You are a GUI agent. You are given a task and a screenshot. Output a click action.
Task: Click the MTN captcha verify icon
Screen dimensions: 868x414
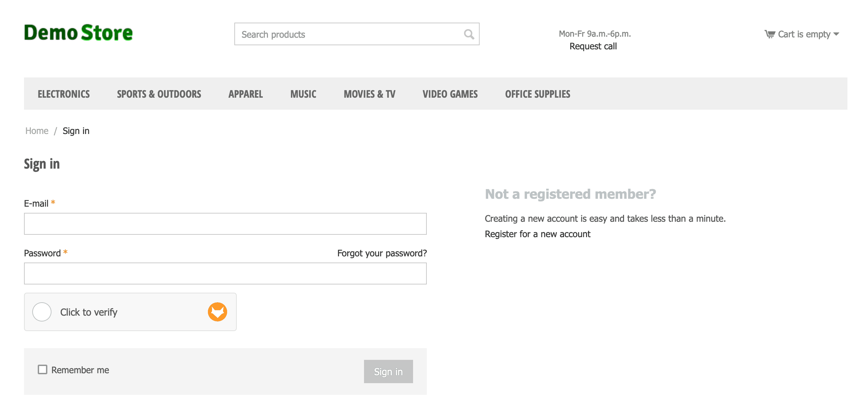click(x=218, y=312)
